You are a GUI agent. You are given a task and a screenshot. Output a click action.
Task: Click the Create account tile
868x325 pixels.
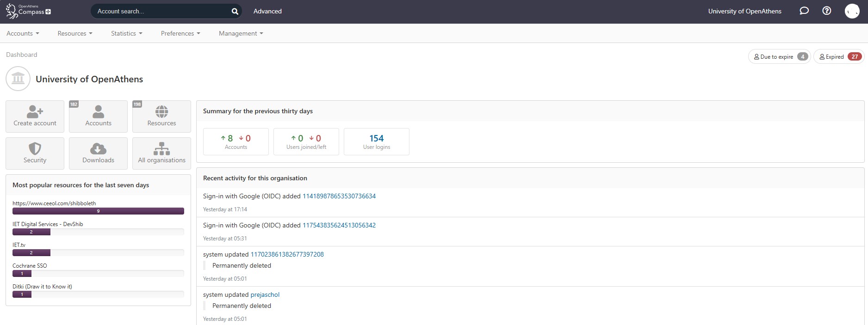click(35, 117)
